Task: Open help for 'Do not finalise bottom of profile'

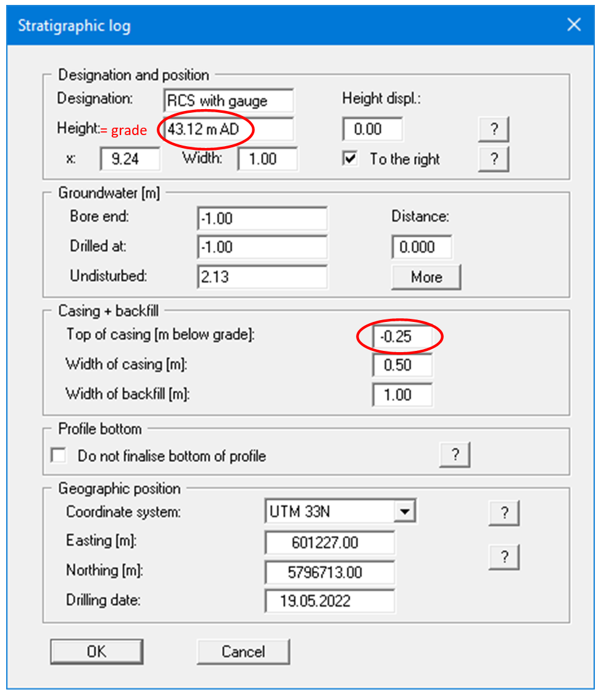Action: coord(455,455)
